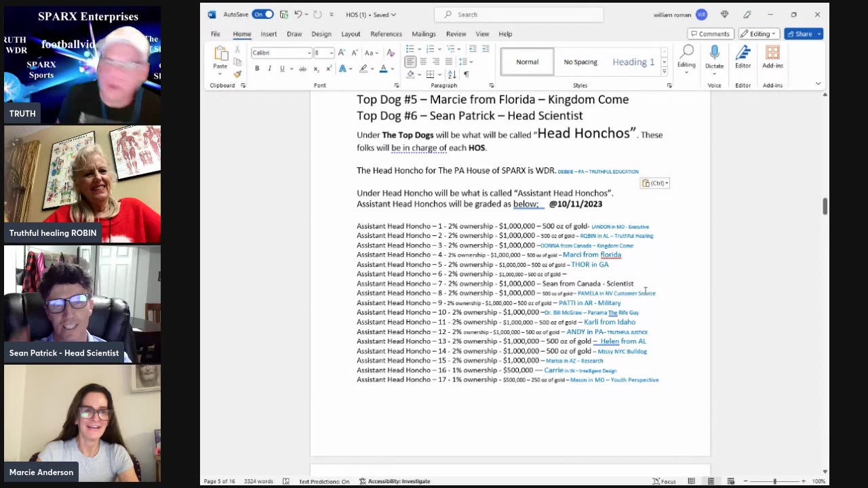
Task: Expand the Styles gallery
Action: pos(665,72)
